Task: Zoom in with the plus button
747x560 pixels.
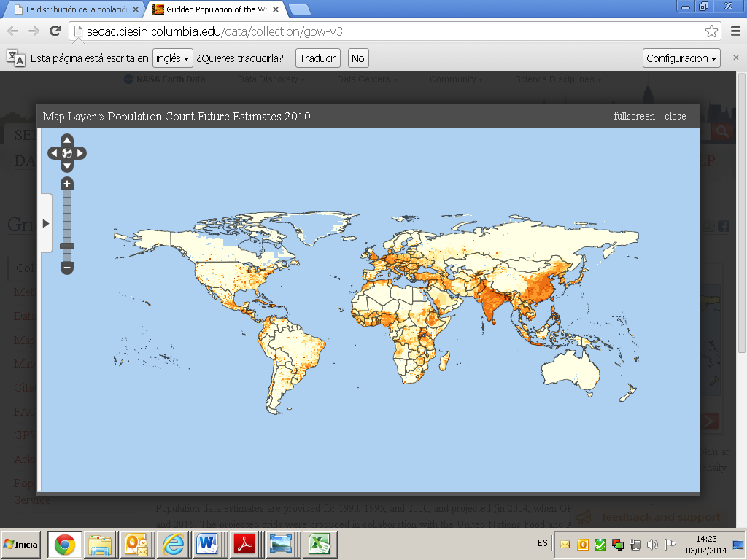Action: [x=67, y=184]
